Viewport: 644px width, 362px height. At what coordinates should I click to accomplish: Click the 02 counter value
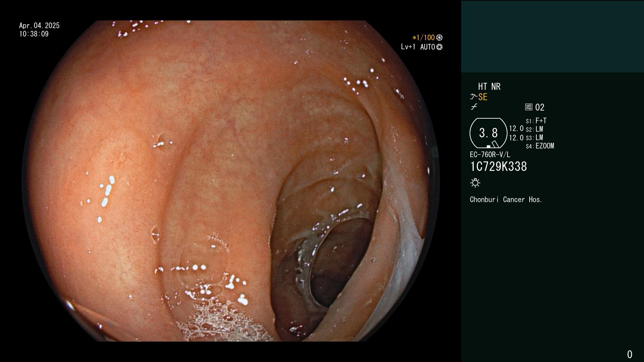pos(540,107)
